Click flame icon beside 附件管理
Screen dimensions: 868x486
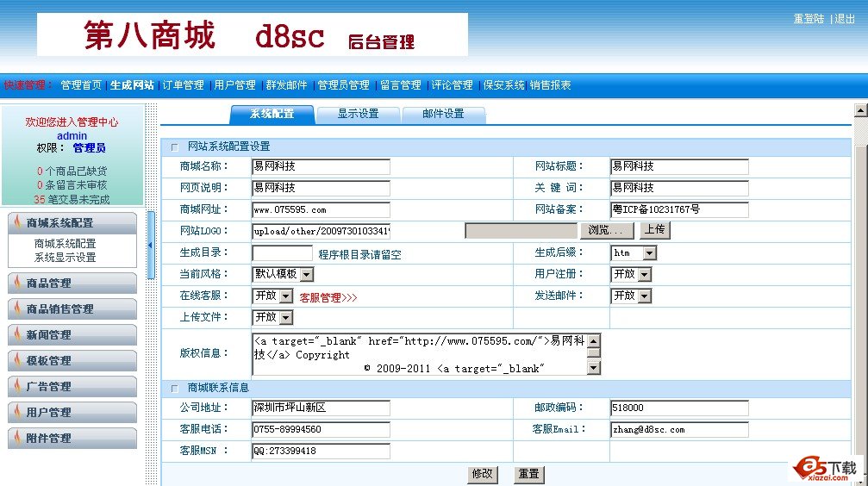pos(17,437)
